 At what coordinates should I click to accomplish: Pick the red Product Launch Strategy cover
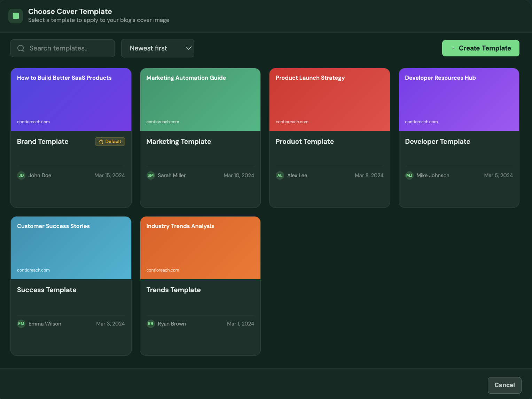[329, 100]
